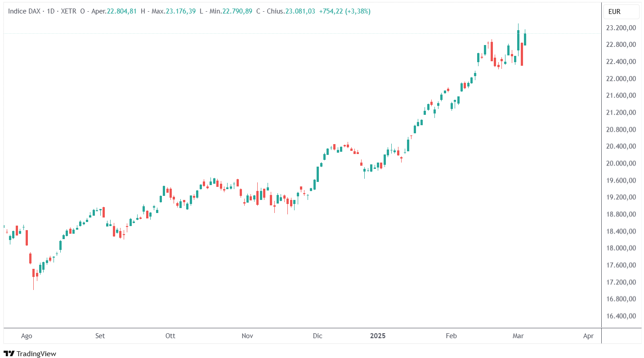The width and height of the screenshot is (644, 358).
Task: Click the Dic month label on time axis
Action: tap(318, 336)
